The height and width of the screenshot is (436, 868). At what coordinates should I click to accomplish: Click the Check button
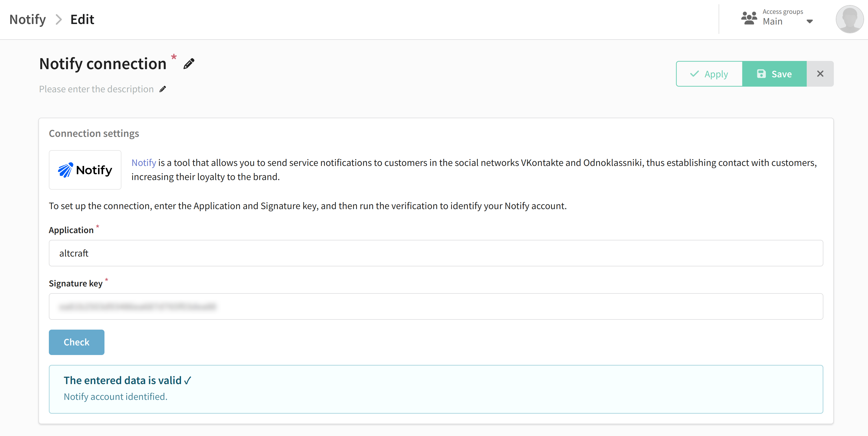[77, 342]
